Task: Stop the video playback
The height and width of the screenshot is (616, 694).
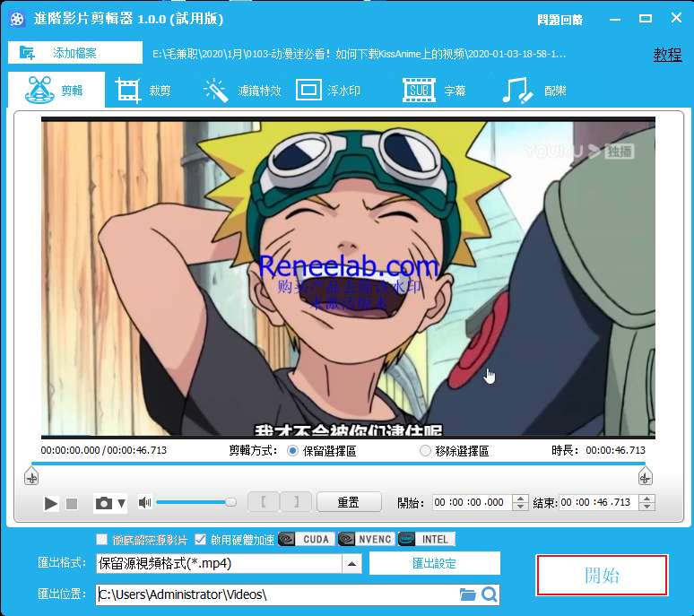Action: tap(72, 504)
